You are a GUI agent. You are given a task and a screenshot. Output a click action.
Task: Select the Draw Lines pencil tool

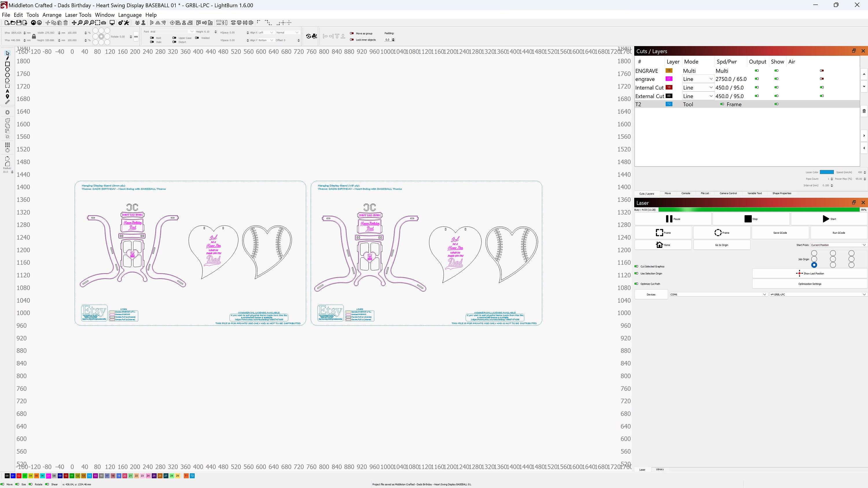pos(8,59)
